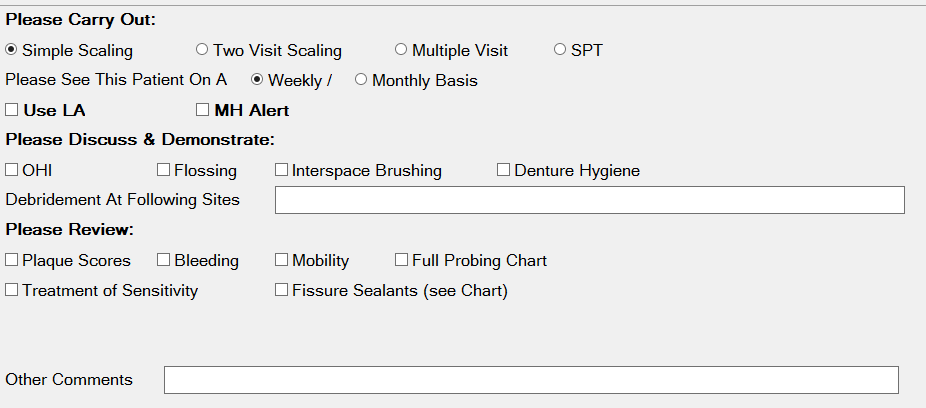Check the Fissure Sealants checkbox

coord(282,291)
